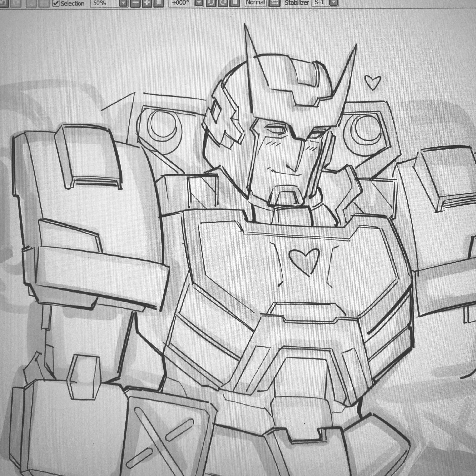This screenshot has height=476, width=476.
Task: Click the Redo arrow icon
Action: 15,3
